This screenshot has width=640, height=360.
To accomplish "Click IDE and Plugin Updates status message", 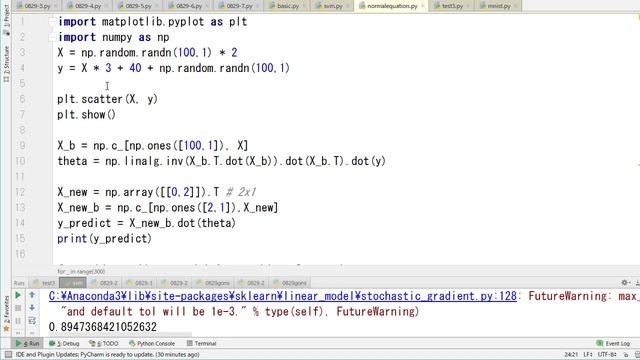I will pyautogui.click(x=107, y=354).
